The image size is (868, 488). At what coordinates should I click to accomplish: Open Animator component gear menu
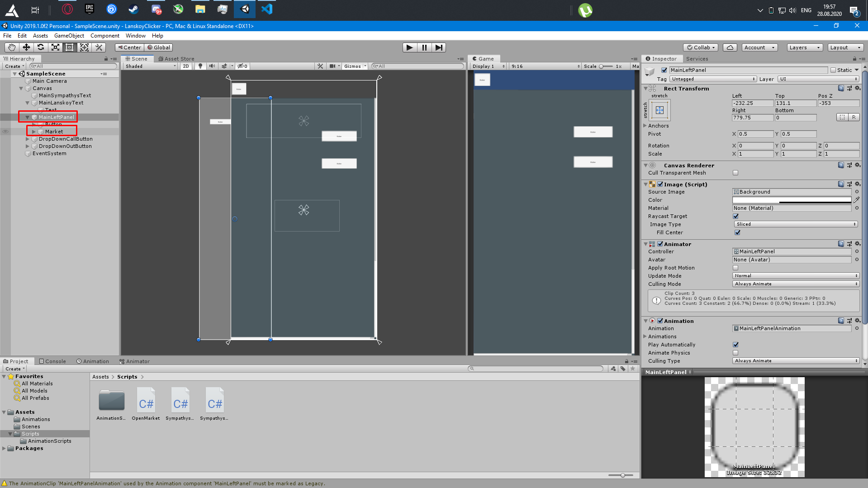tap(857, 244)
